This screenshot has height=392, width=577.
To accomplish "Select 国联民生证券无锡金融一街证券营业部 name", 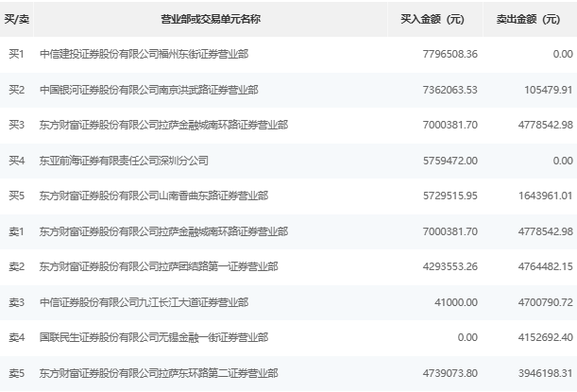I will pos(154,337).
